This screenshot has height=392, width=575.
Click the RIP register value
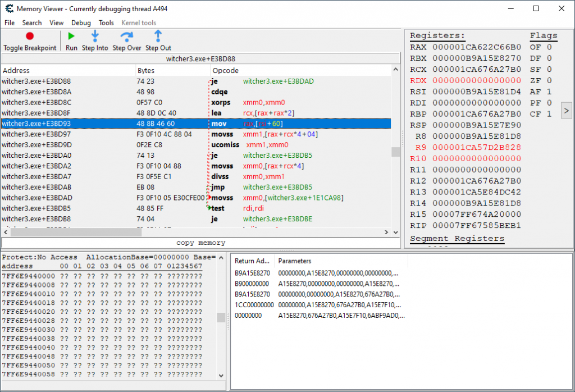click(x=477, y=225)
